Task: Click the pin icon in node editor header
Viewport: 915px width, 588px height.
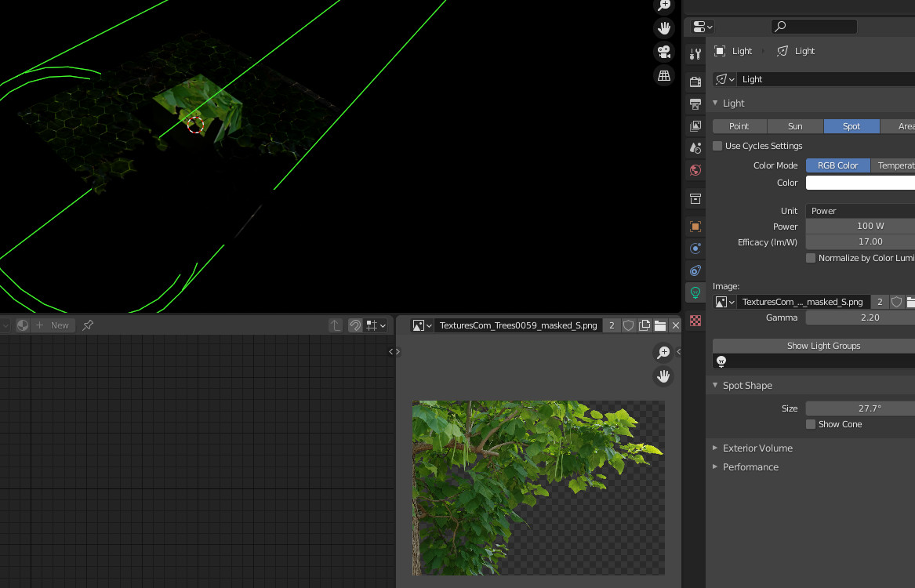Action: (x=88, y=325)
